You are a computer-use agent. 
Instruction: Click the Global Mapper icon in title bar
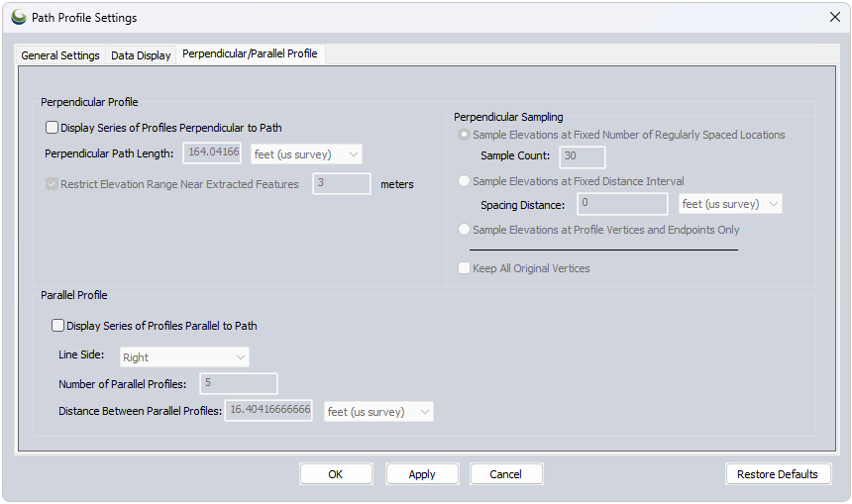point(18,18)
